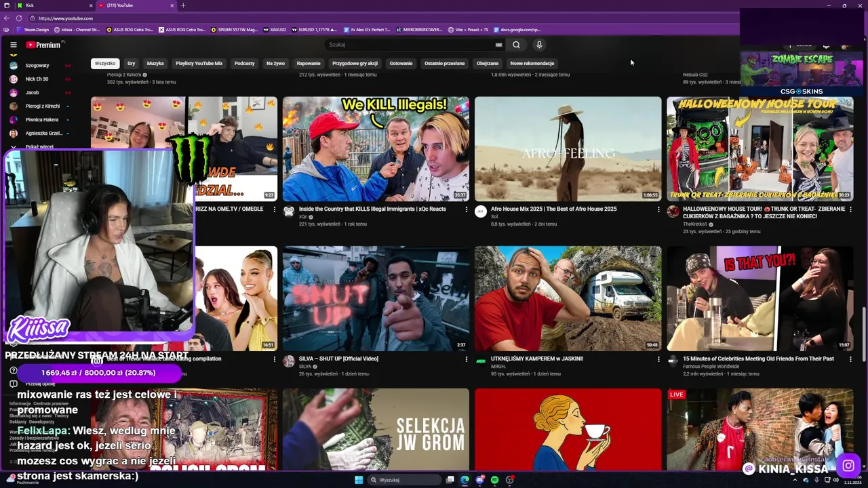Screen dimensions: 868x488
Task: Select the Rapowanie filter chip
Action: [309, 63]
